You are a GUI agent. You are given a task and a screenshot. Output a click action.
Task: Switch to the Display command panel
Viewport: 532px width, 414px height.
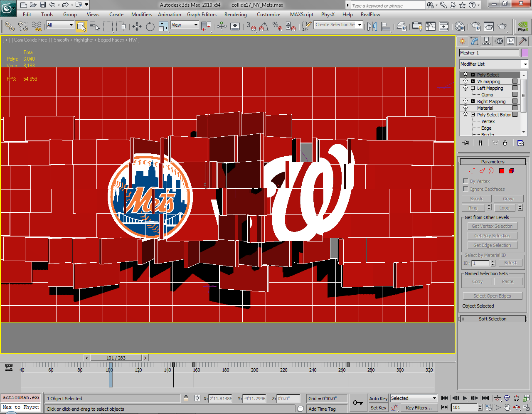(x=511, y=41)
